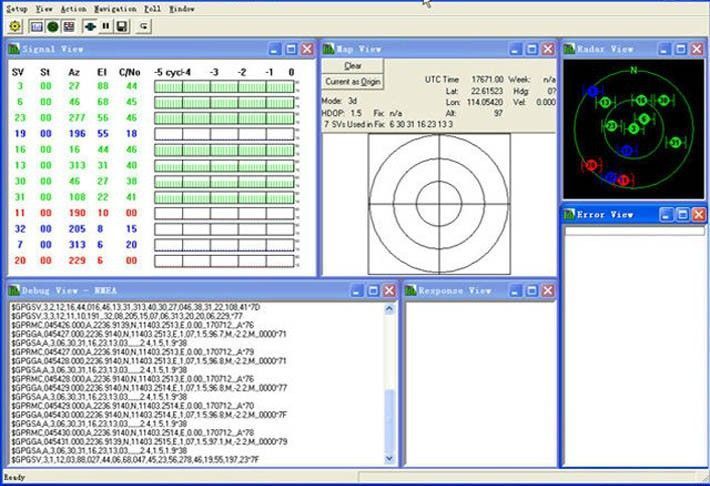Click the signal bar for satellite 16
Viewport: 710px width, 486px height.
(x=224, y=150)
